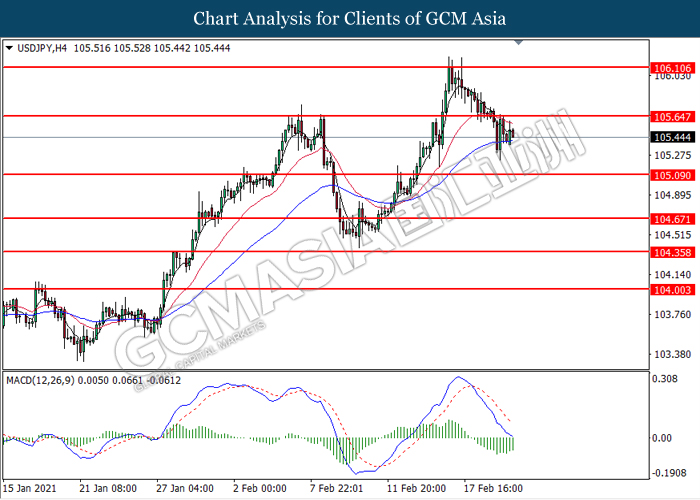The width and height of the screenshot is (700, 500).
Task: Select the 105.090 support level label
Action: (673, 175)
